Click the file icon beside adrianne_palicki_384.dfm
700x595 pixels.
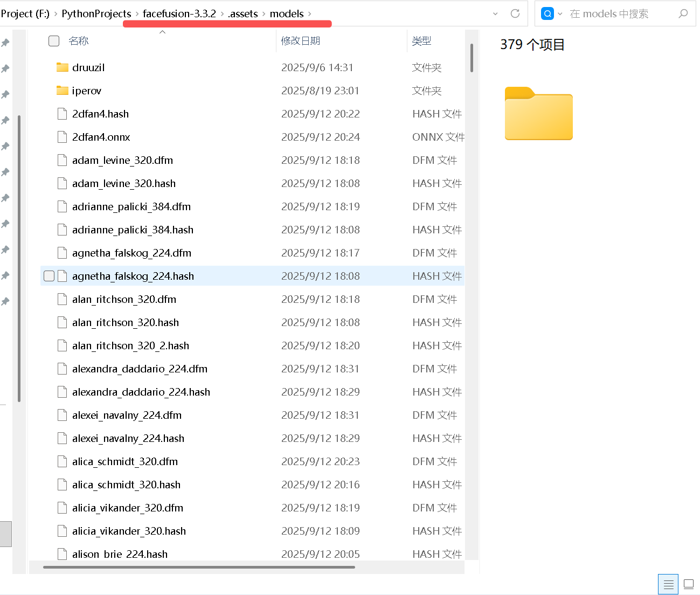63,206
